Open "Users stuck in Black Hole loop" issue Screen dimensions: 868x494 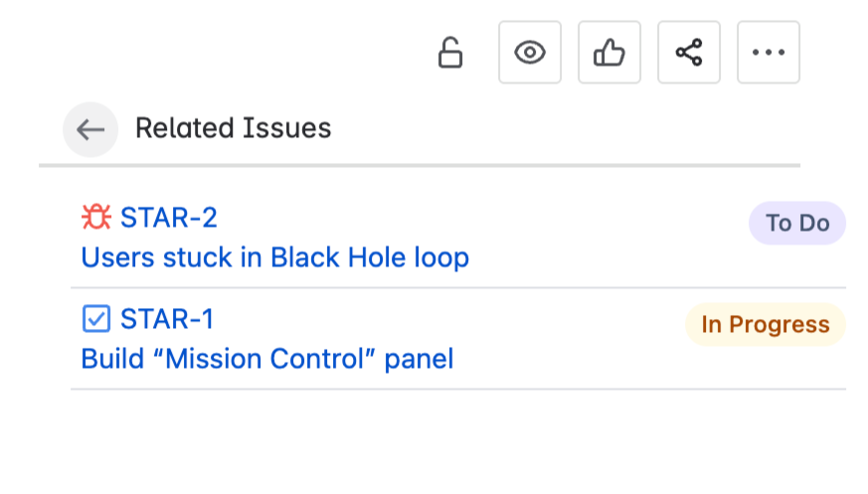click(274, 257)
